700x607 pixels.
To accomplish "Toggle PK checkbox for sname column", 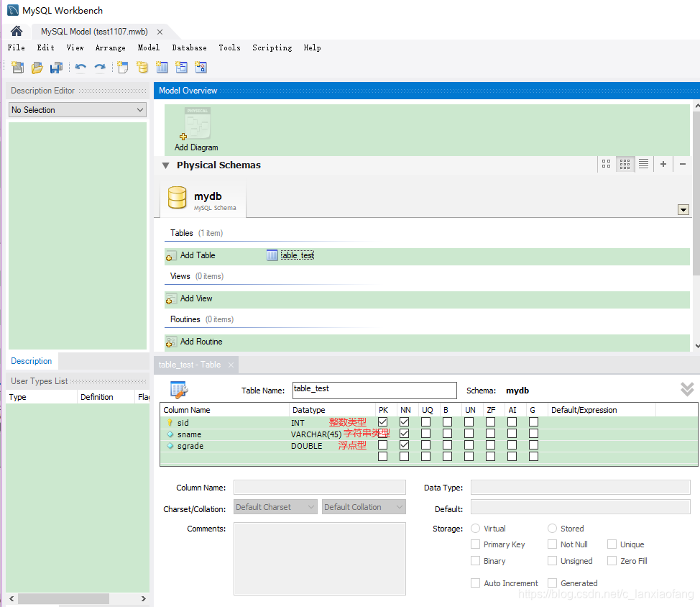I will [382, 434].
